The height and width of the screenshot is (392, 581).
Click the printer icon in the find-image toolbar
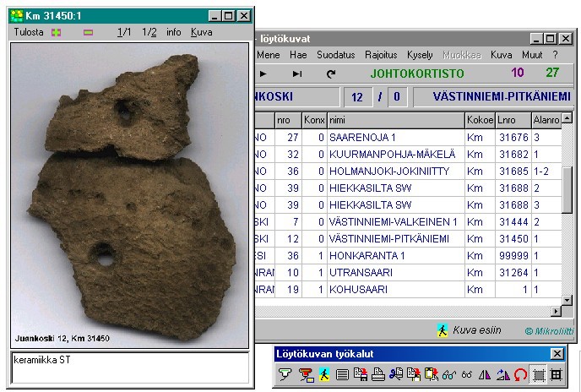[x=377, y=375]
